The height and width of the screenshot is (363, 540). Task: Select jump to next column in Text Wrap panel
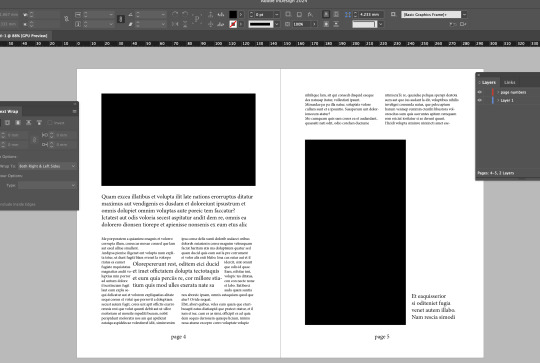point(39,123)
